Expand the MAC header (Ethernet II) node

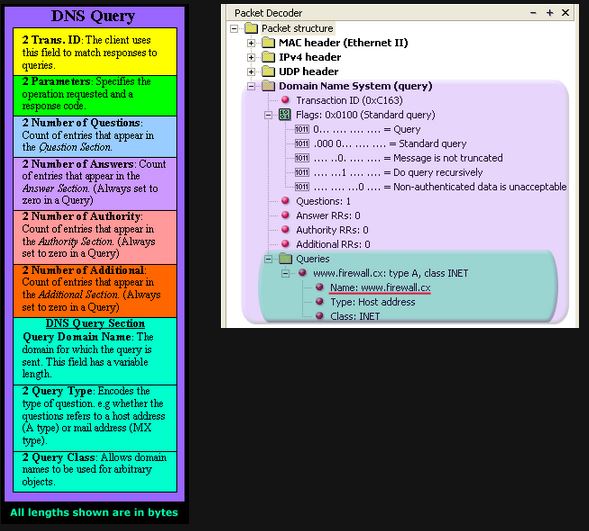[x=251, y=43]
